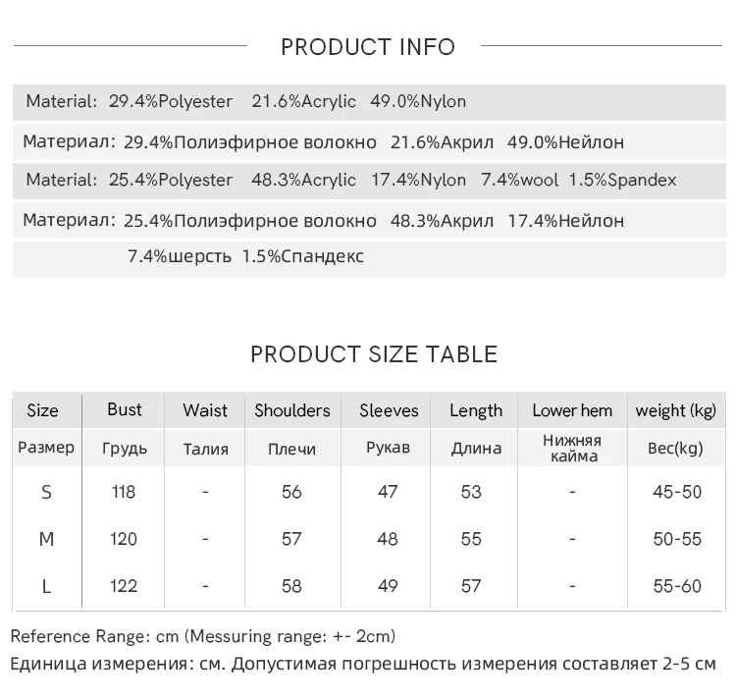Image resolution: width=736 pixels, height=700 pixels.
Task: Click the Sleeves column header
Action: pos(389,410)
